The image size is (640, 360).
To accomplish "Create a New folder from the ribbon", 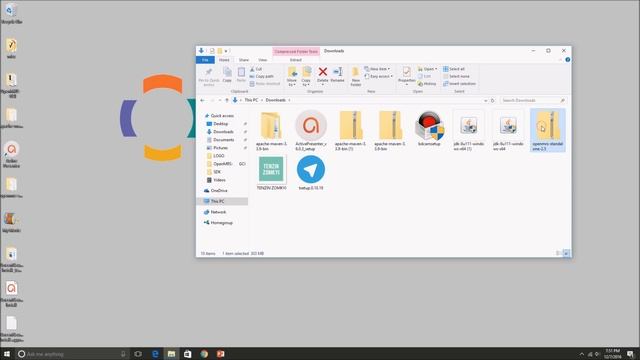I will coord(356,76).
